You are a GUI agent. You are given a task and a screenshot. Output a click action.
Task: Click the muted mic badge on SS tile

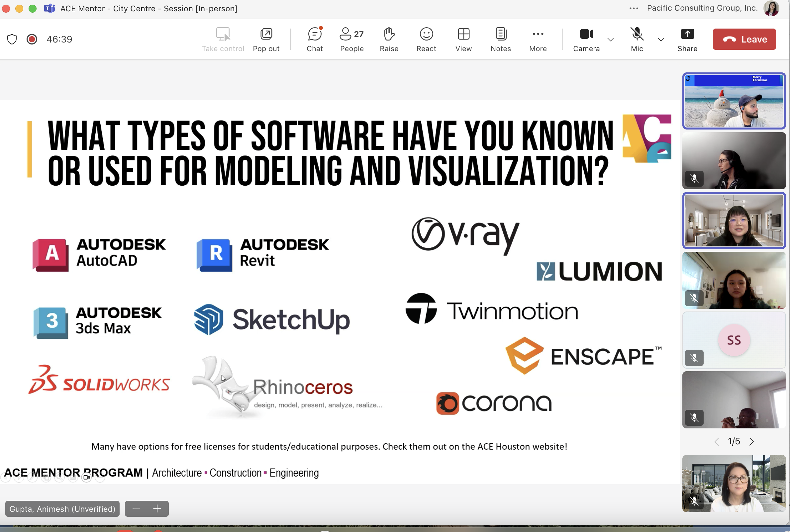pos(694,358)
